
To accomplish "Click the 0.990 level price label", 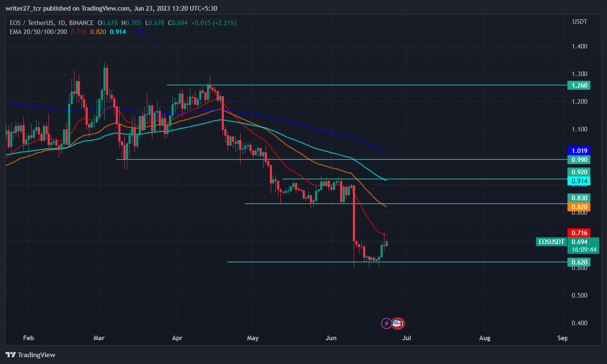I will pyautogui.click(x=579, y=160).
